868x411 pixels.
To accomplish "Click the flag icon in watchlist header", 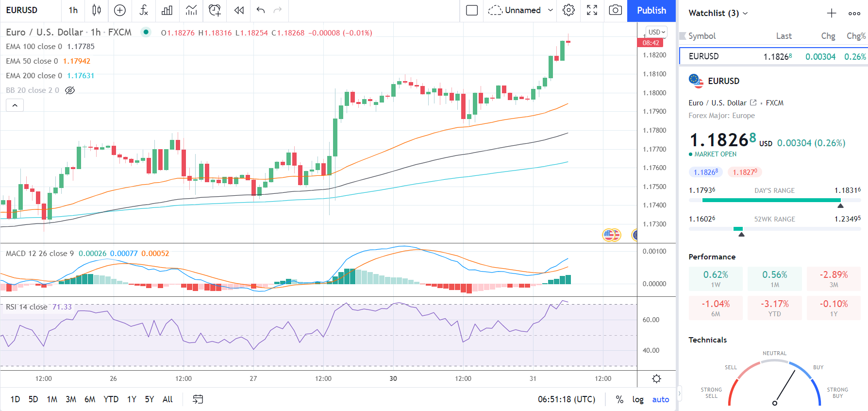I will [683, 36].
